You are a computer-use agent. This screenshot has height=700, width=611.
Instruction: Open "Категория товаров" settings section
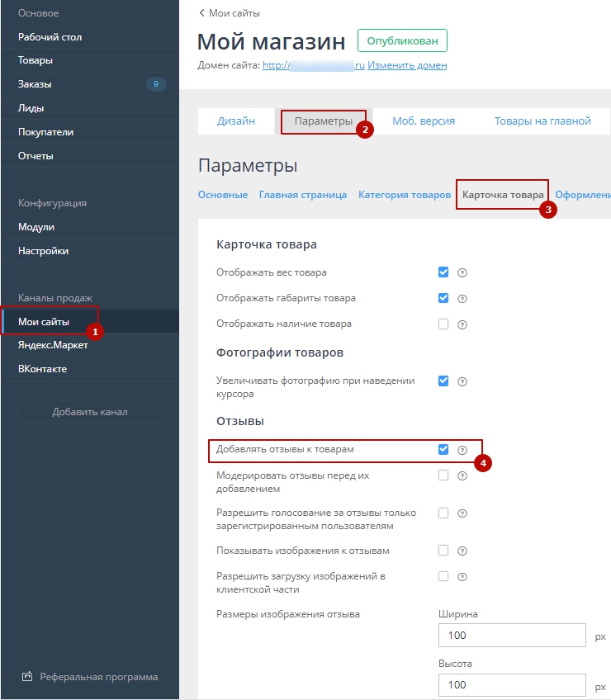[405, 195]
